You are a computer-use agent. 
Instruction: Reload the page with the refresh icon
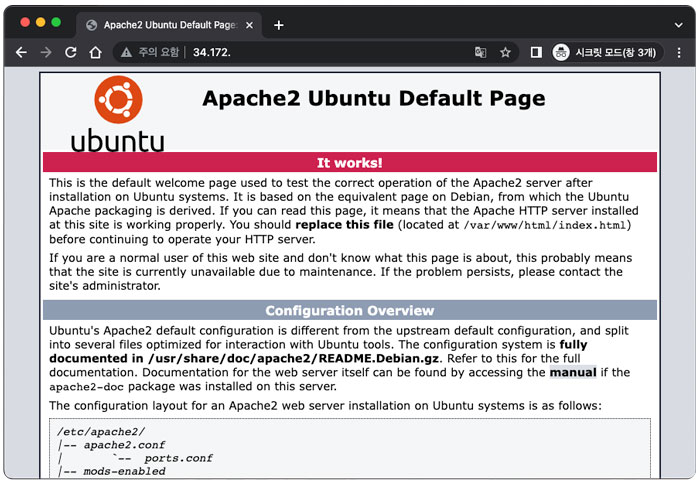71,53
